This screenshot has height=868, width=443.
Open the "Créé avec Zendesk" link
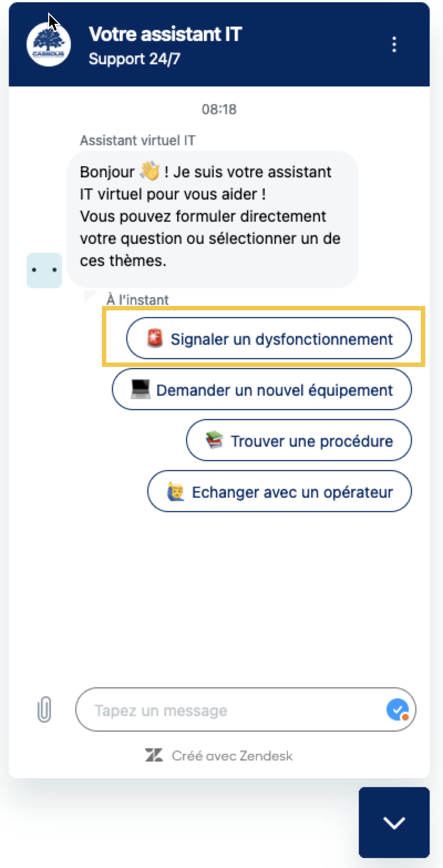tap(231, 755)
